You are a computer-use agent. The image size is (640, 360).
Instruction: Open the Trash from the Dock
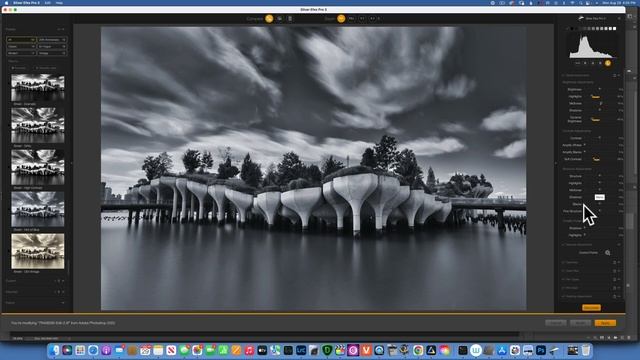point(586,350)
